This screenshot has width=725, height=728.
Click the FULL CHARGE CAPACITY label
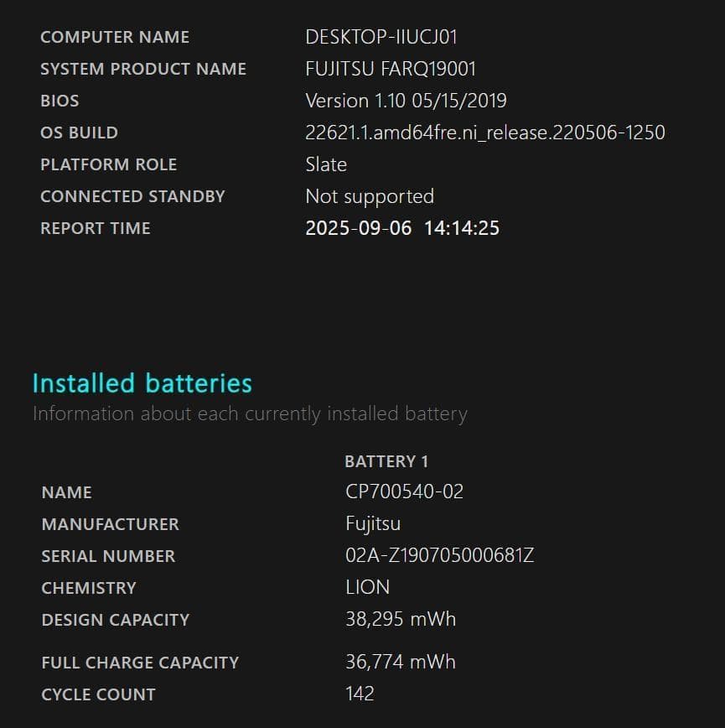click(140, 663)
